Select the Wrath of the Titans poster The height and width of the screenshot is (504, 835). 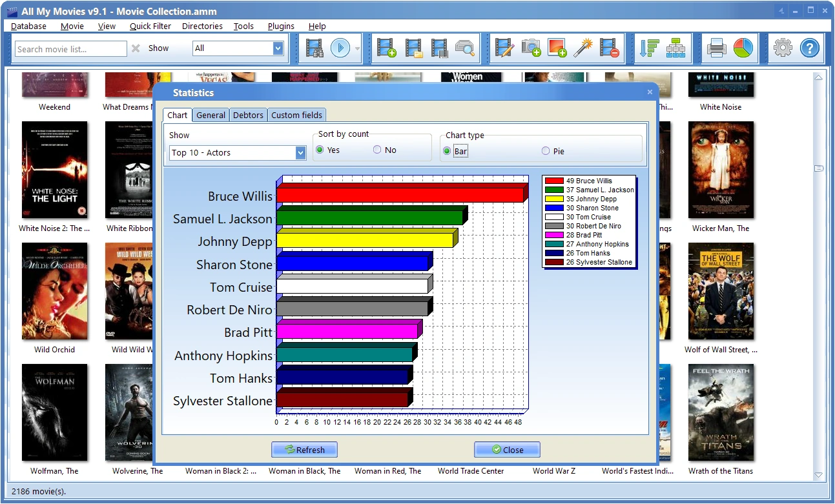point(721,412)
